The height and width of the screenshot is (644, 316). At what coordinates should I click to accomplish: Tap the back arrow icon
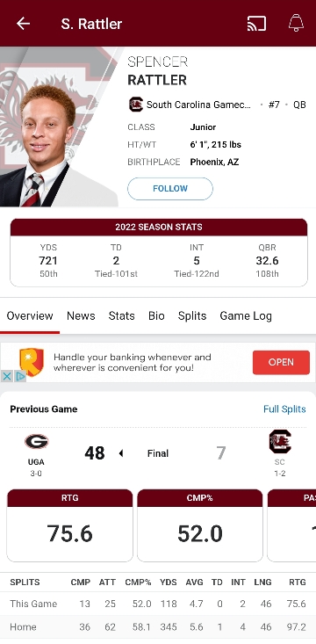tap(23, 24)
